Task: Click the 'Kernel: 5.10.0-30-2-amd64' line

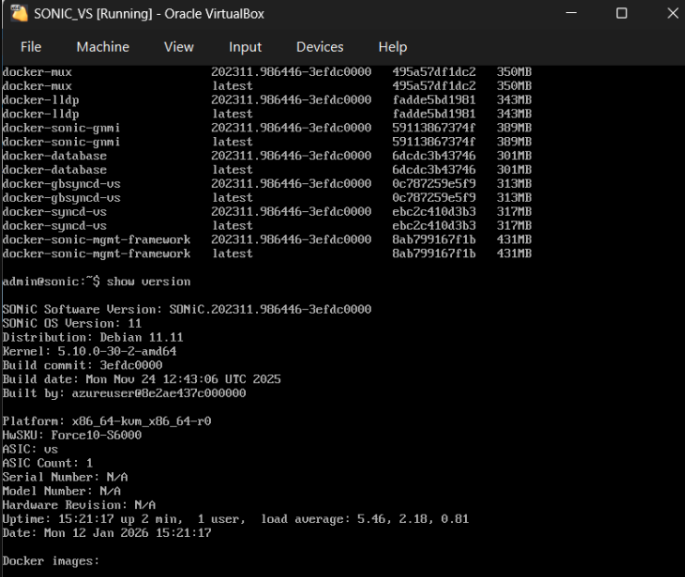Action: click(x=90, y=351)
